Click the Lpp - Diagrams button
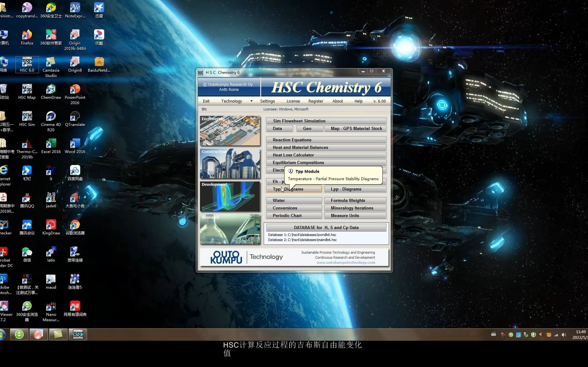The height and width of the screenshot is (367, 588). [x=355, y=189]
